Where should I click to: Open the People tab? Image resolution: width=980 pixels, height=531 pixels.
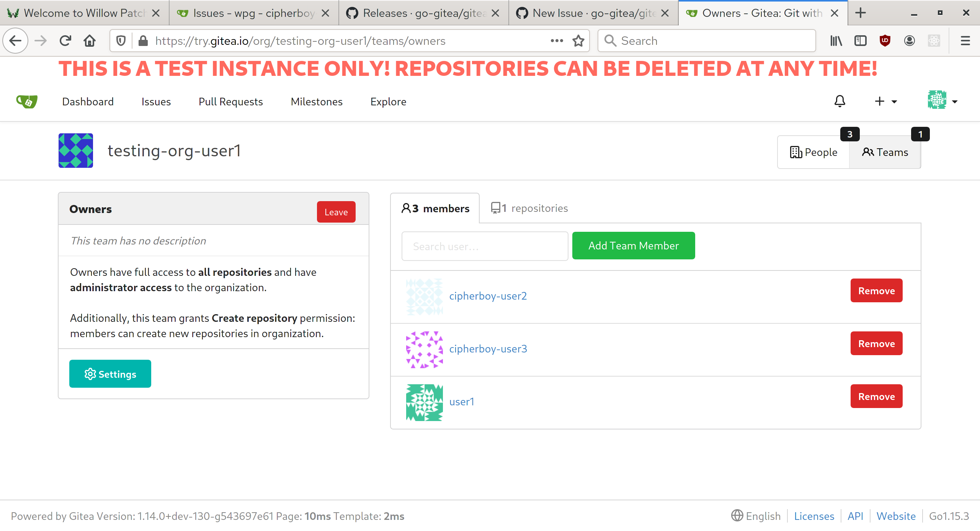point(814,152)
